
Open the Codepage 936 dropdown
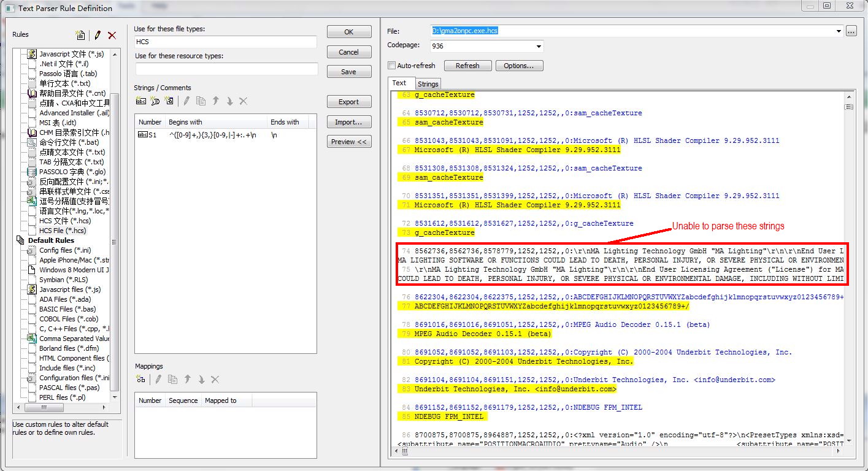pyautogui.click(x=539, y=47)
